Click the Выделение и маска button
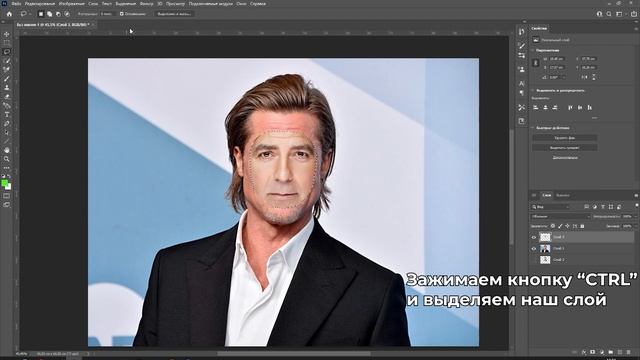This screenshot has height=360, width=640. pyautogui.click(x=174, y=14)
